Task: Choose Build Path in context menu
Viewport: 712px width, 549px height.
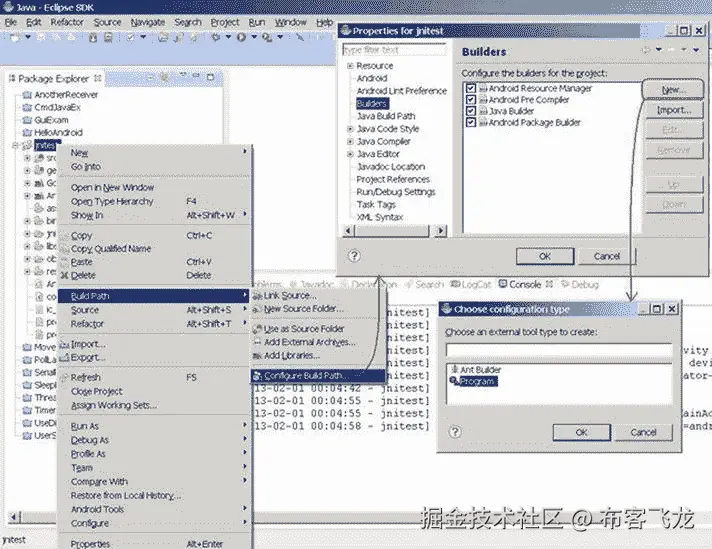Action: click(x=154, y=296)
